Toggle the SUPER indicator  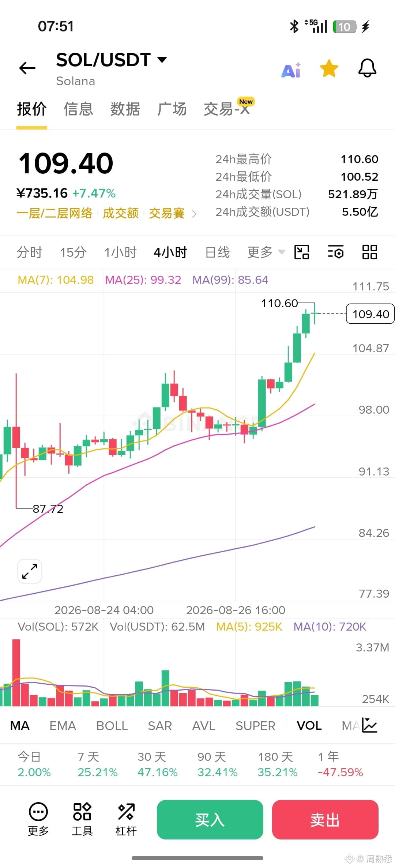click(x=255, y=725)
